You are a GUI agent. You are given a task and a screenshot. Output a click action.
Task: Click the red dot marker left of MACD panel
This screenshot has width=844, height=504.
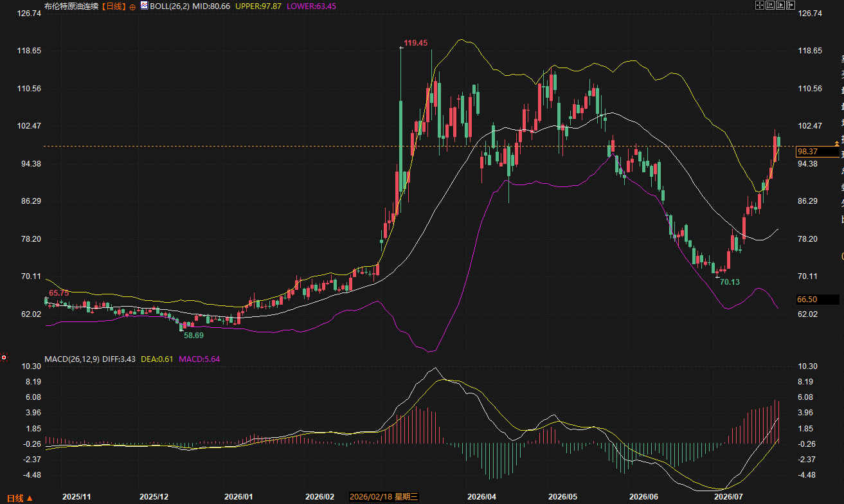coord(4,357)
